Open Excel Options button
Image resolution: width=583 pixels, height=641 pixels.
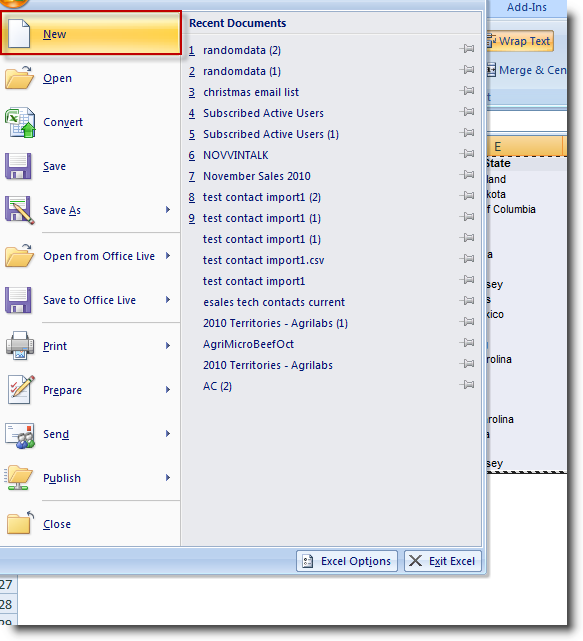pos(347,561)
